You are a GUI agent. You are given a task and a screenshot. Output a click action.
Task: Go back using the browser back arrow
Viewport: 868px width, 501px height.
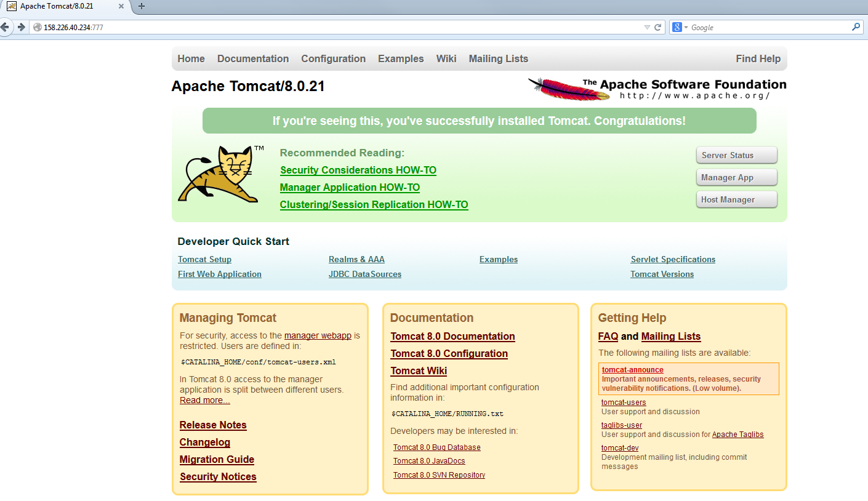(x=6, y=27)
